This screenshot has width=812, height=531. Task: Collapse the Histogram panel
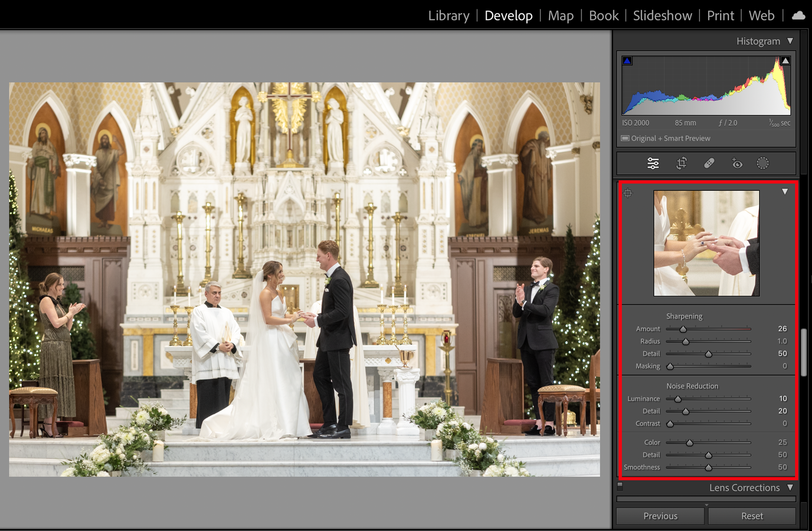coord(790,41)
